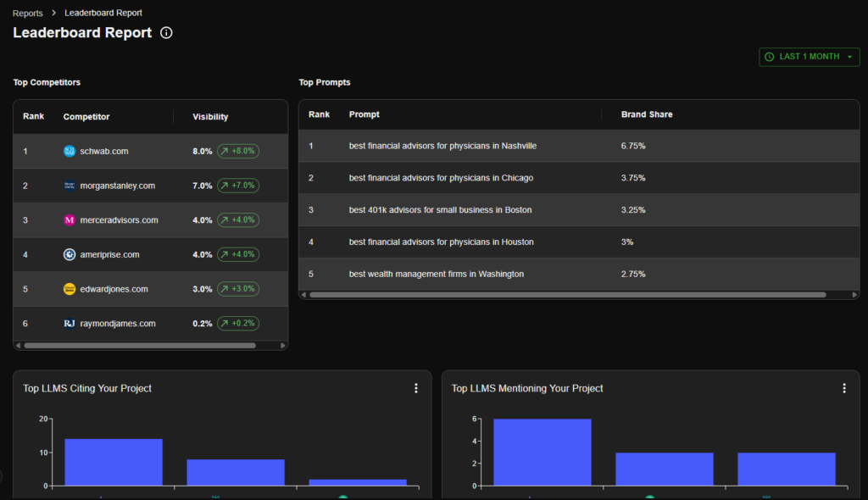
Task: Click the Top Prompts horizontal scrollbar
Action: (x=567, y=295)
